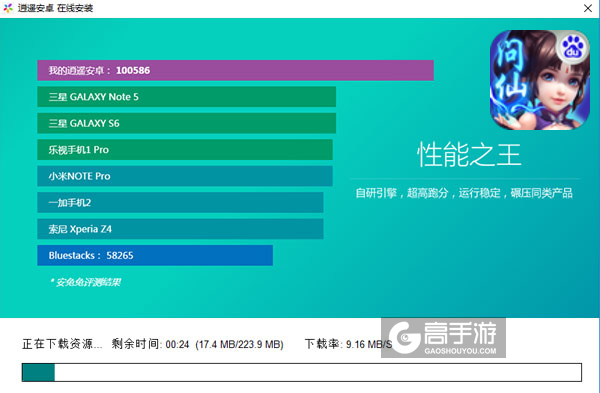Click the 安兔兔评测结果 footnote

(85, 282)
